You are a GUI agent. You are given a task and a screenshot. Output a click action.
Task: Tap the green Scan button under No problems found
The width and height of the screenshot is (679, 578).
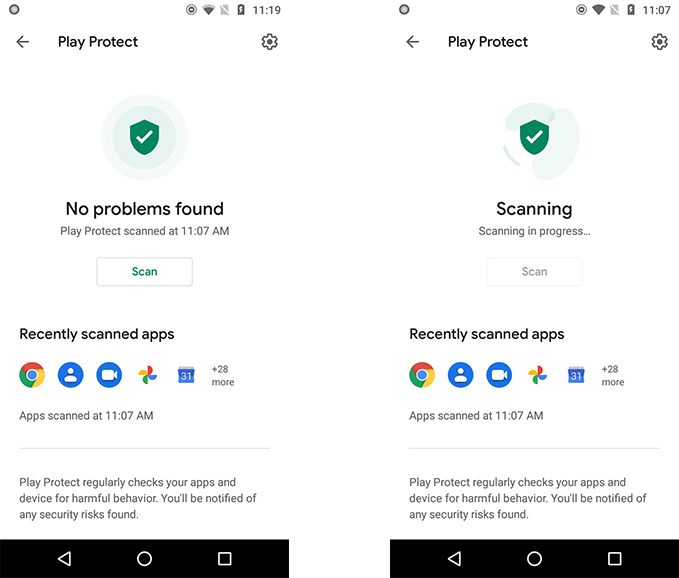(x=144, y=271)
